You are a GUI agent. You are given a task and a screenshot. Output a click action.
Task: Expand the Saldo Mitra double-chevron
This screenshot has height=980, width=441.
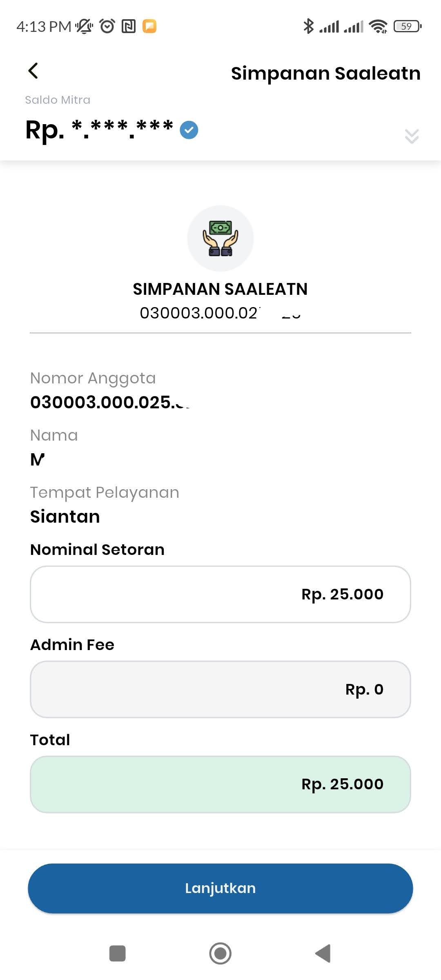(x=412, y=136)
